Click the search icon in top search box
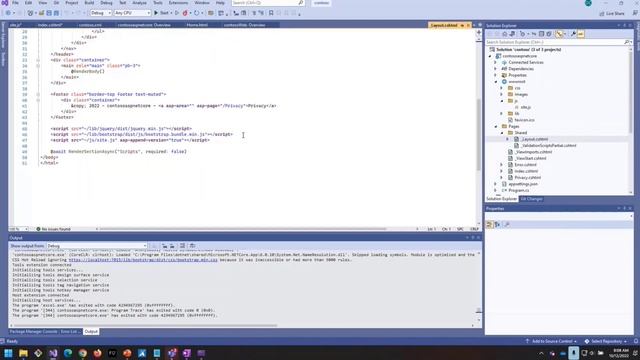This screenshot has width=640, height=360. click(x=301, y=3)
